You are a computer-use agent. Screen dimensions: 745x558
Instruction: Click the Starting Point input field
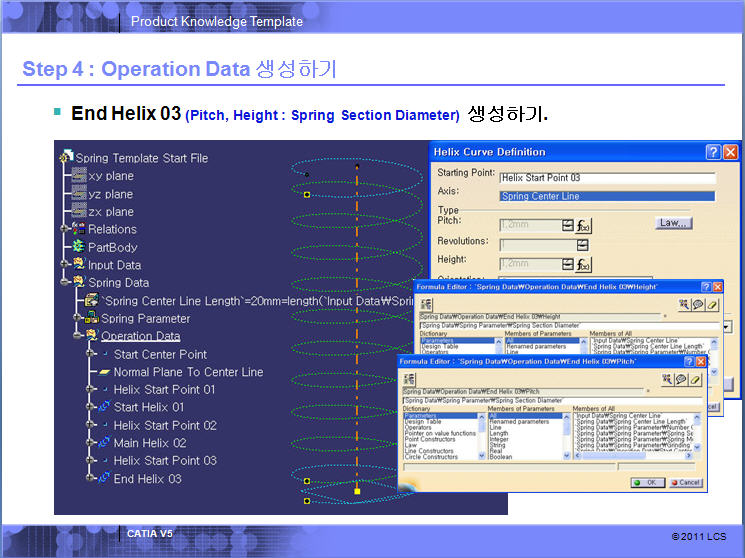click(x=608, y=178)
